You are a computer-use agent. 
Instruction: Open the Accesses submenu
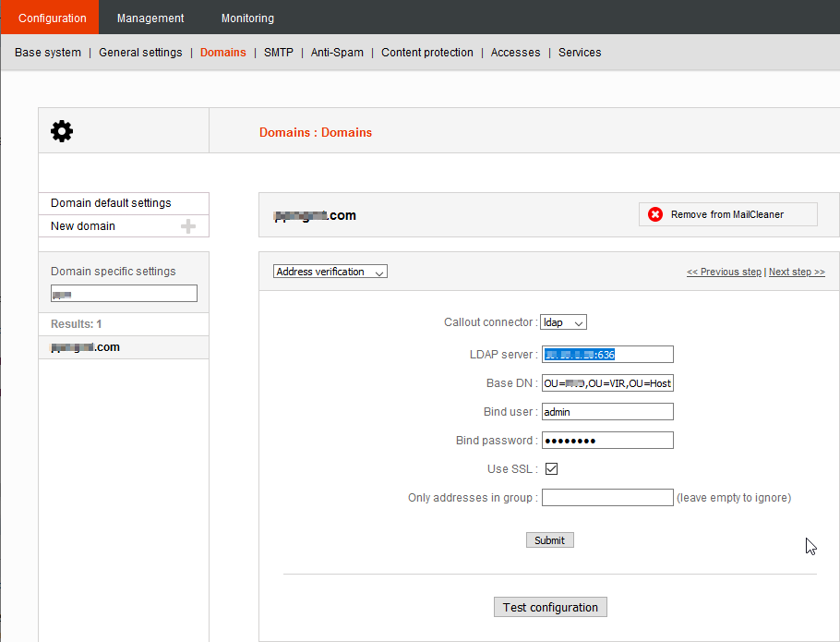click(515, 53)
